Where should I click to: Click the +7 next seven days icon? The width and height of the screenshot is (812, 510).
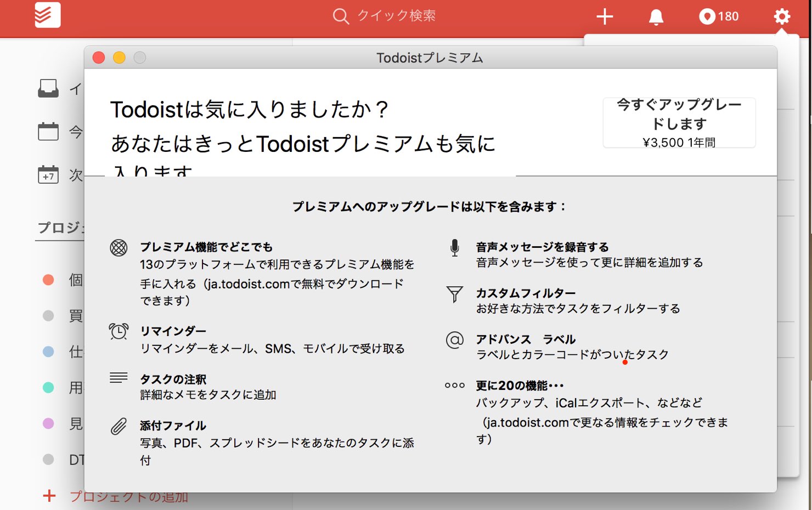coord(48,174)
